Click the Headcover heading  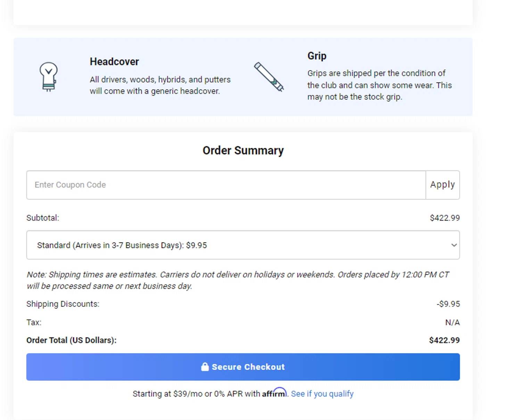pyautogui.click(x=114, y=62)
